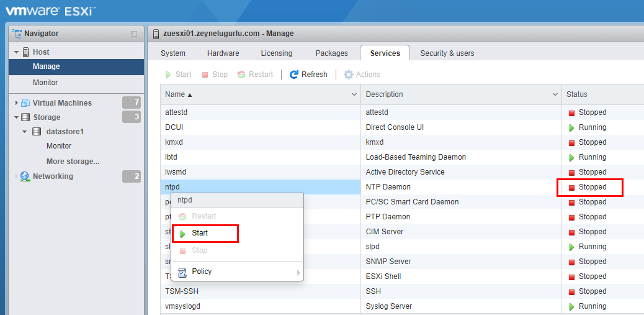Image resolution: width=644 pixels, height=315 pixels.
Task: Click the Virtual Machines count badge 7
Action: tap(132, 103)
